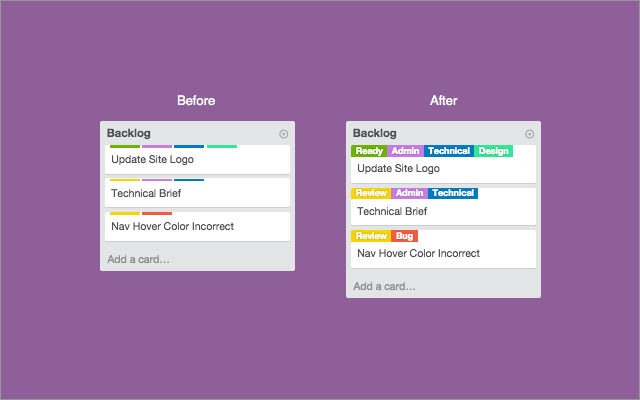Viewport: 640px width, 400px height.
Task: Select the Design label on Update Site Logo
Action: point(493,151)
